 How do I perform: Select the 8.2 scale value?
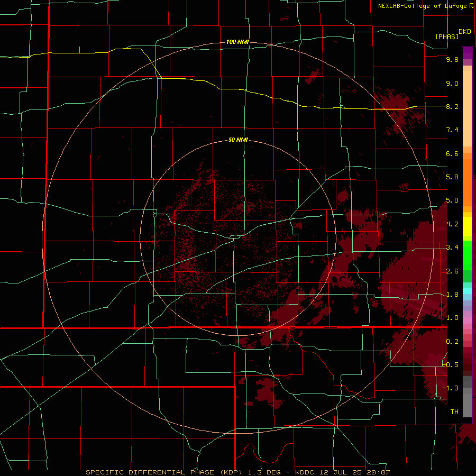click(x=452, y=106)
